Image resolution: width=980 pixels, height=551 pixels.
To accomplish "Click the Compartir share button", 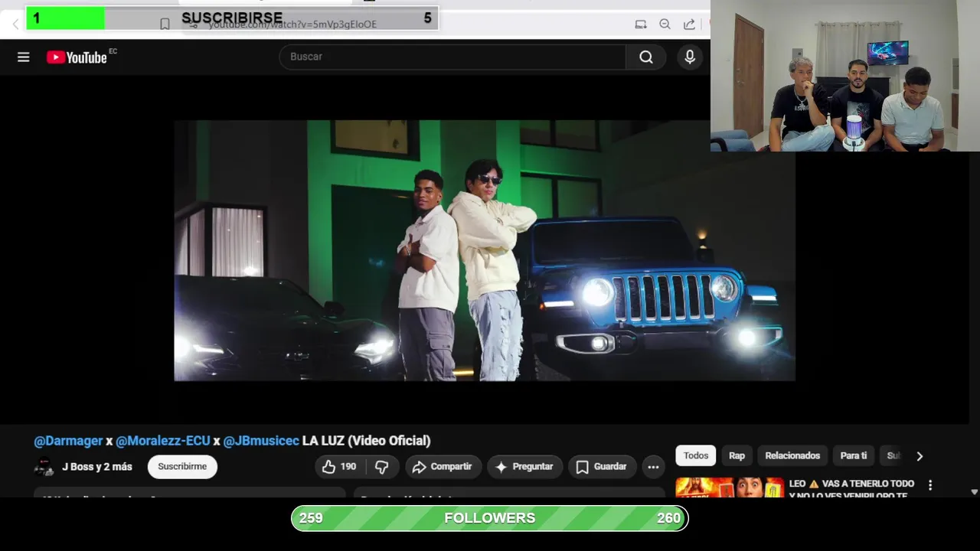I will [443, 467].
